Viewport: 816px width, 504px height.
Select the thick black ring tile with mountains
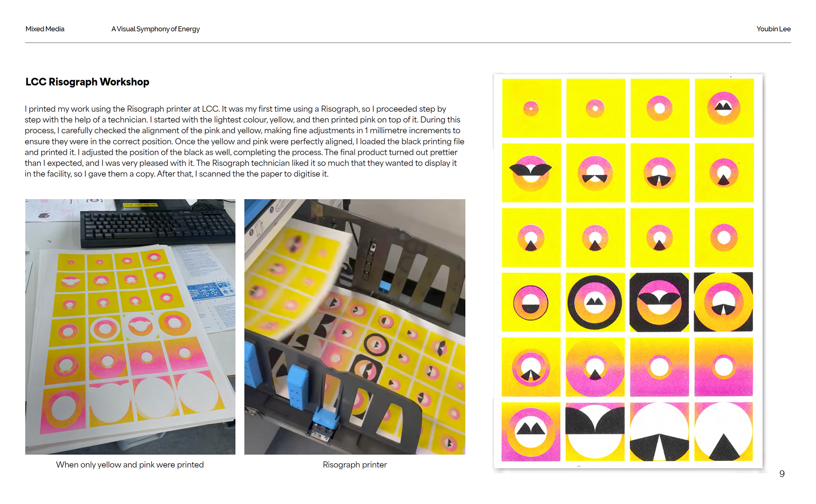tap(595, 302)
